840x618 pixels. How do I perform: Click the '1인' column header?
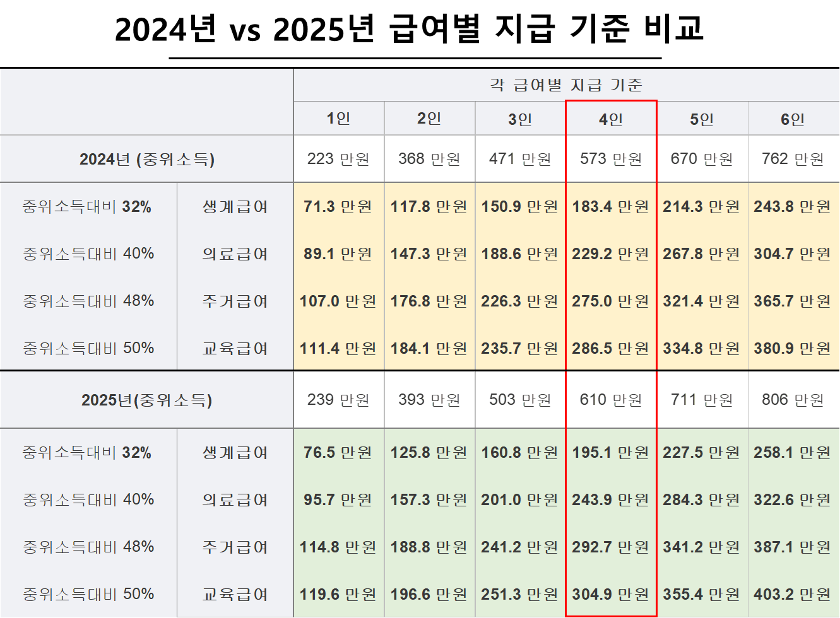click(338, 119)
